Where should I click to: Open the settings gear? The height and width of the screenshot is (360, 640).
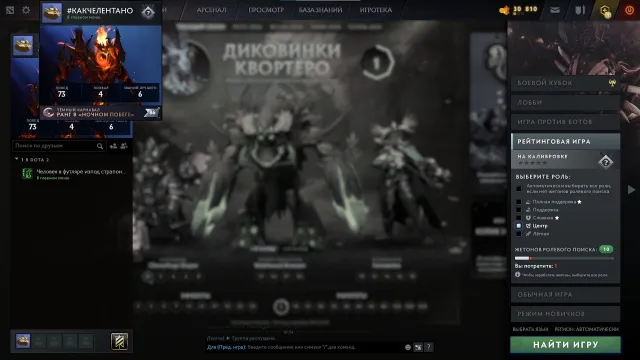coord(26,10)
